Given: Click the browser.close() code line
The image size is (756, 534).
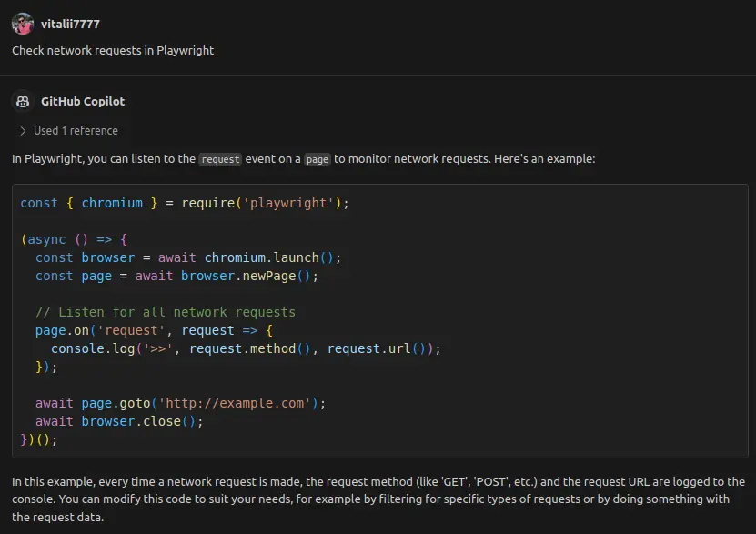Looking at the screenshot, I should tap(119, 422).
